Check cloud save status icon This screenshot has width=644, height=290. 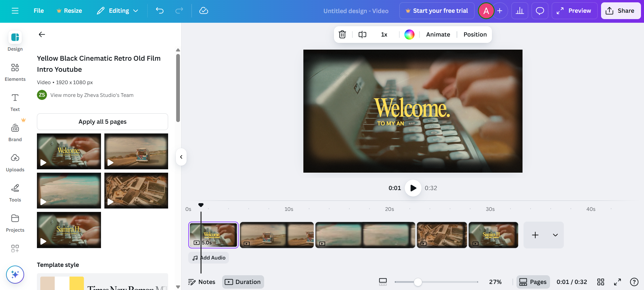(204, 11)
